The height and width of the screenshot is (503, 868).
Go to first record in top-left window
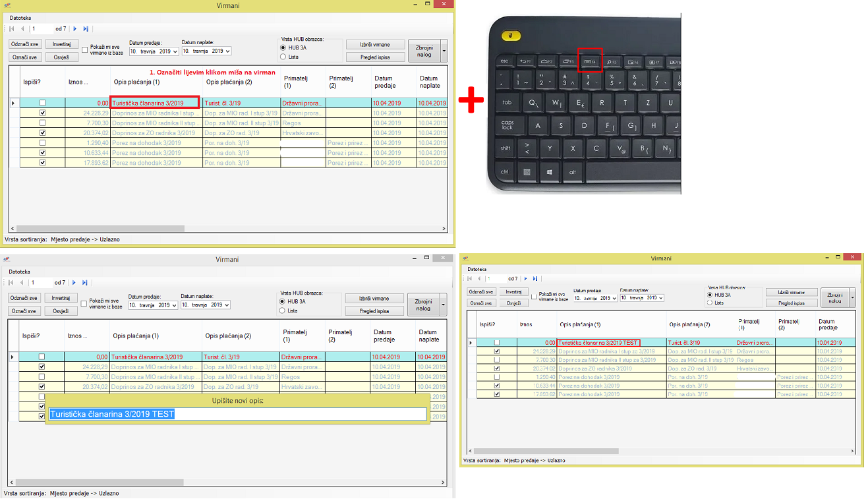coord(12,29)
